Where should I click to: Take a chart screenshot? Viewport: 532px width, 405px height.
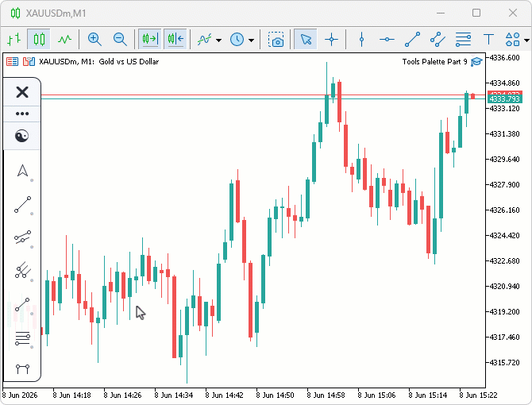tap(276, 40)
